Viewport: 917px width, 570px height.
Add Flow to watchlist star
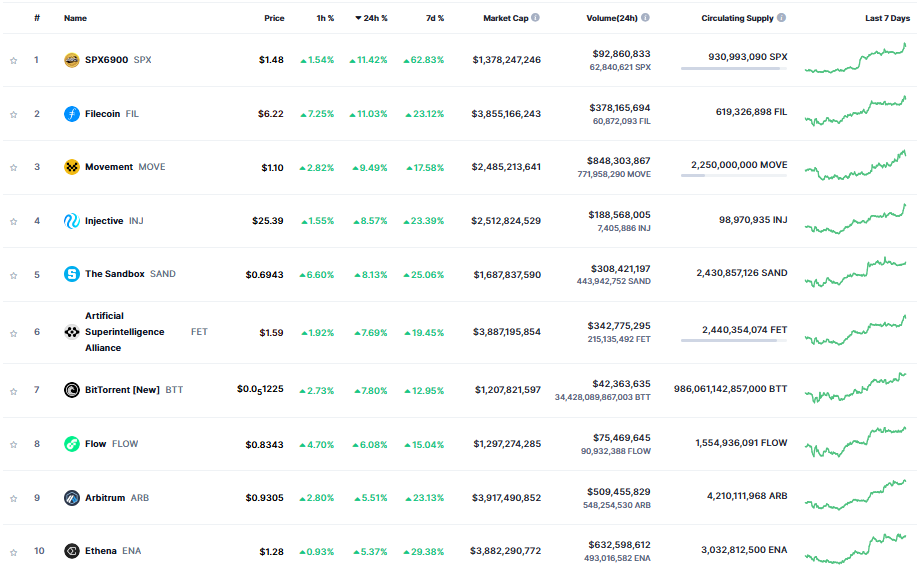[x=13, y=445]
